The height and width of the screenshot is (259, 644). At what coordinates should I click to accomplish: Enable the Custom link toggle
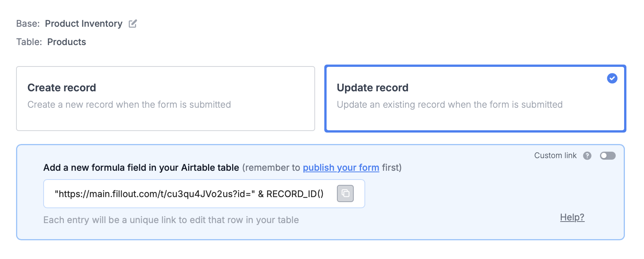(x=607, y=155)
